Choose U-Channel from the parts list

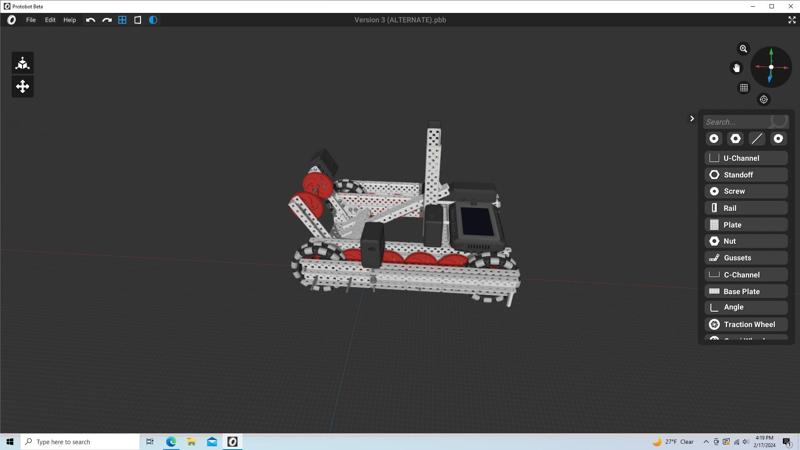coord(746,158)
